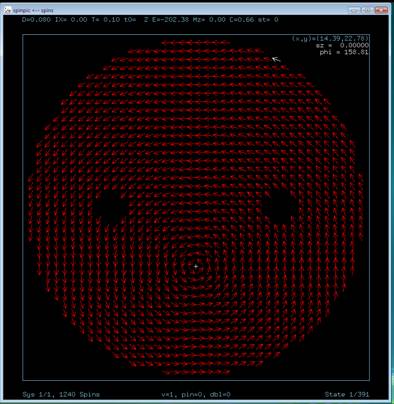Click the C=0.66 value in header
Viewport: 394px width, 404px height.
pos(242,20)
